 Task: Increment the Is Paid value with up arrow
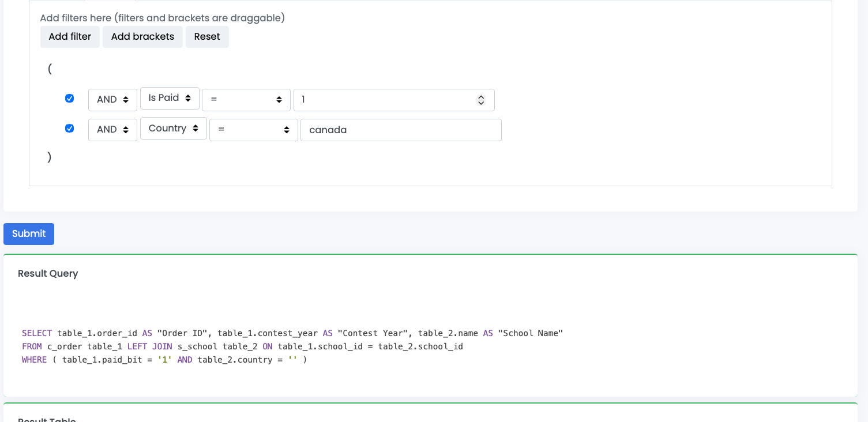click(481, 97)
